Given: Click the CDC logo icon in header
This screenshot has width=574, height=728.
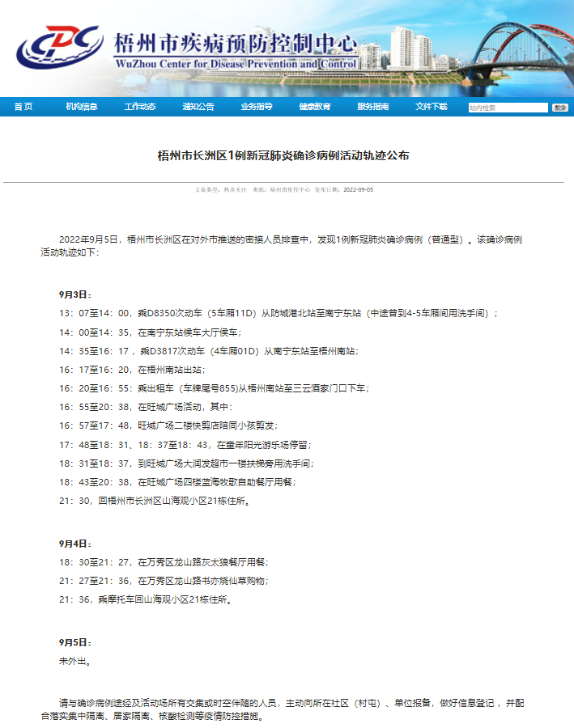Looking at the screenshot, I should [58, 47].
